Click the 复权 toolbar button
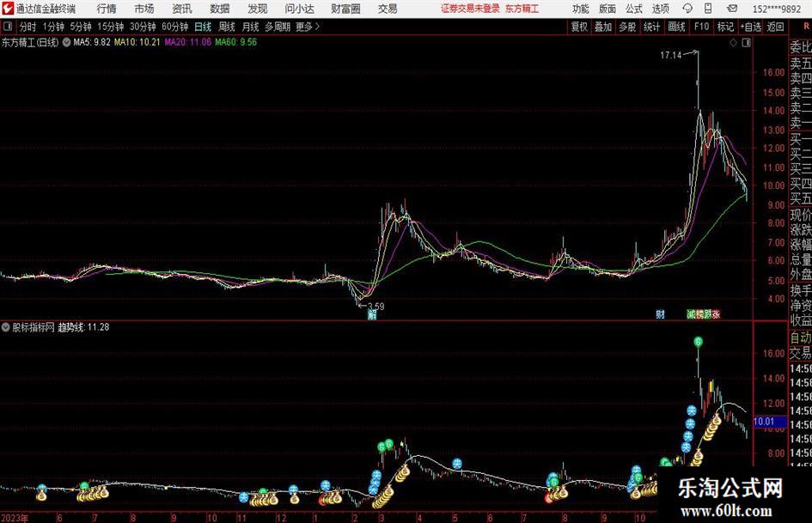The image size is (812, 523). 579,27
